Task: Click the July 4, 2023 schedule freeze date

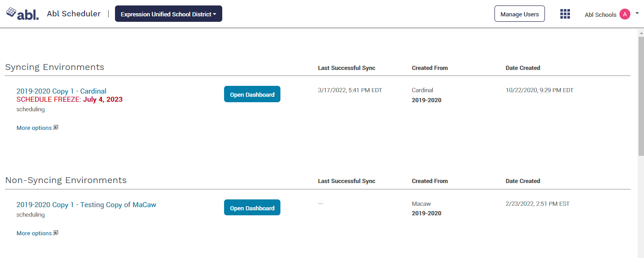Action: pos(103,99)
